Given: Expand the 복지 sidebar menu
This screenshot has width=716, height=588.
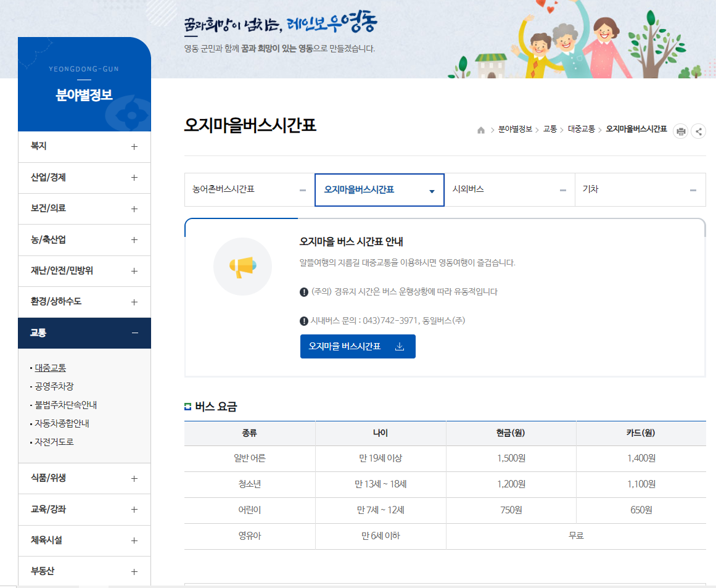Looking at the screenshot, I should tap(84, 147).
